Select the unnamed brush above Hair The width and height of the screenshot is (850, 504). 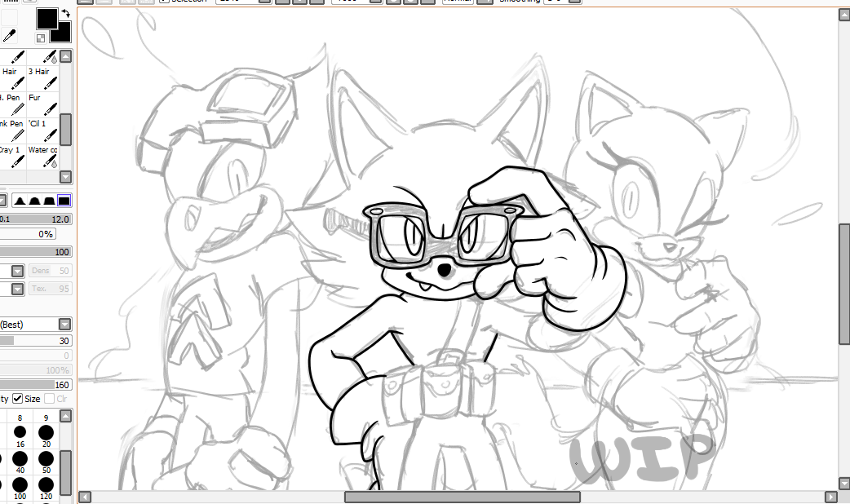click(12, 56)
